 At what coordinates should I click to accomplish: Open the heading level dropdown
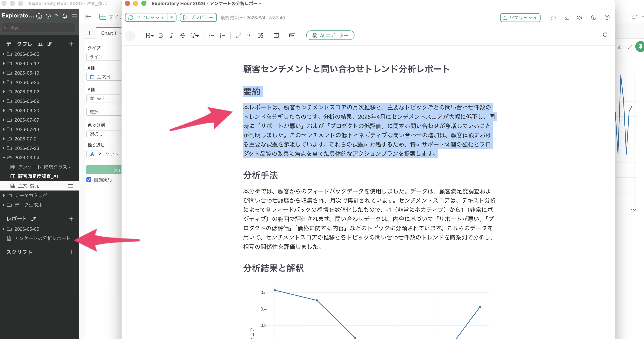coord(149,36)
